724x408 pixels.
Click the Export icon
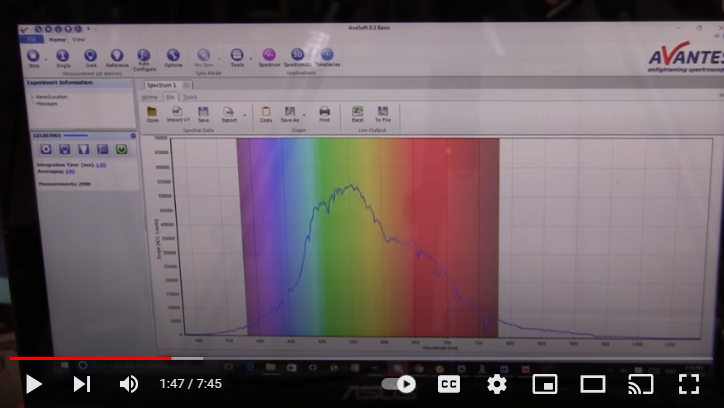(x=229, y=111)
